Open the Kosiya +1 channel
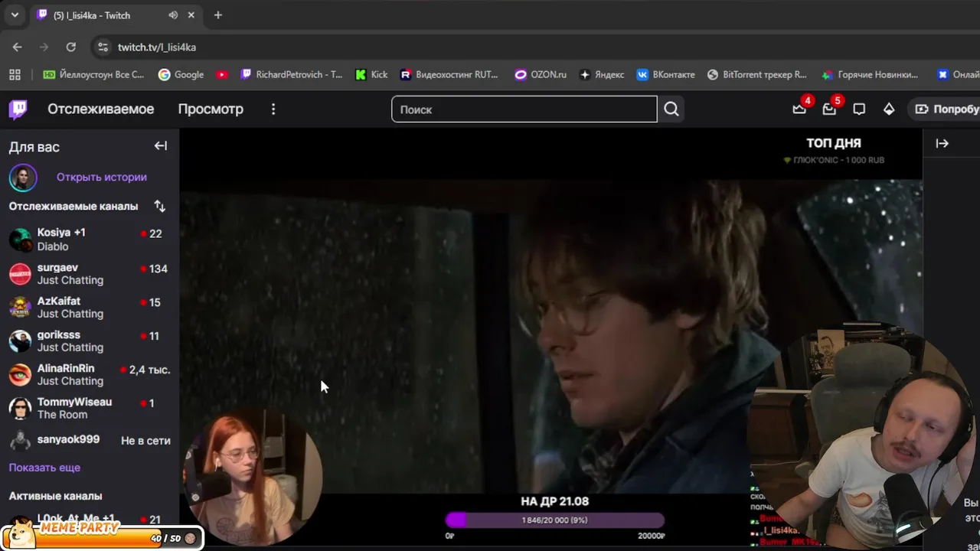Image resolution: width=980 pixels, height=551 pixels. [x=90, y=240]
